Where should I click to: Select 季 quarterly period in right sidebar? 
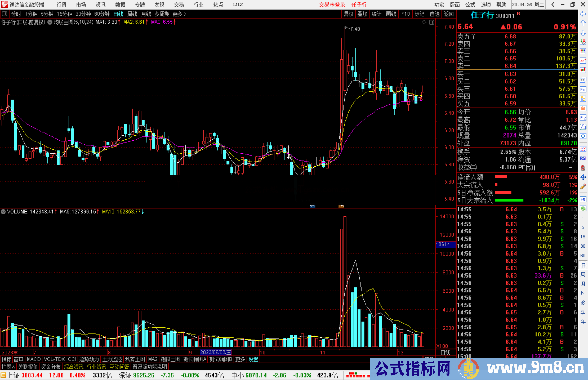pos(583,312)
